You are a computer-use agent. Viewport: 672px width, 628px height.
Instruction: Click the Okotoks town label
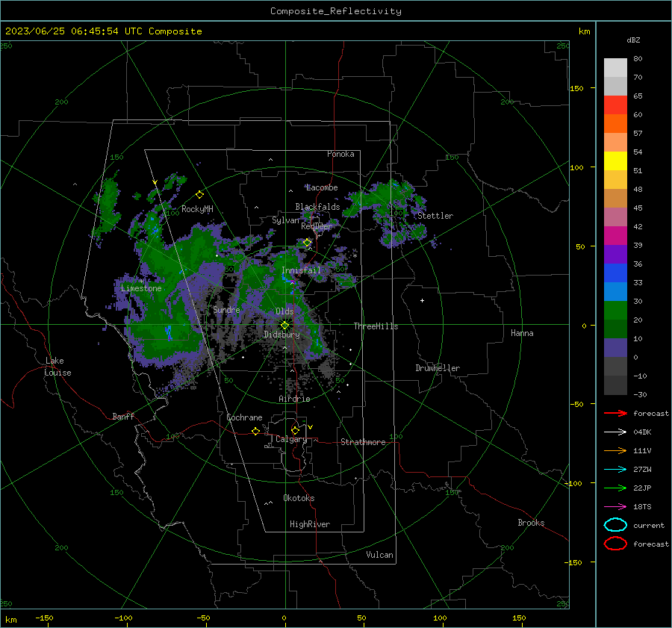299,498
